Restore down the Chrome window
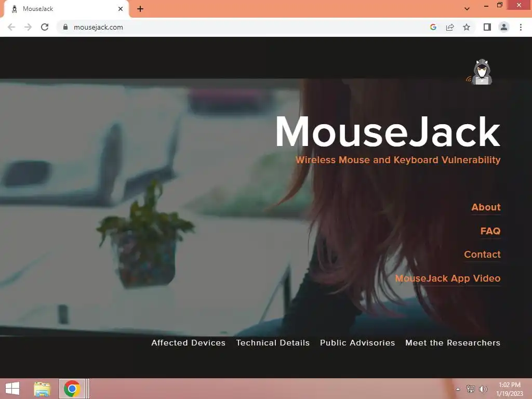This screenshot has width=532, height=399. pyautogui.click(x=499, y=5)
